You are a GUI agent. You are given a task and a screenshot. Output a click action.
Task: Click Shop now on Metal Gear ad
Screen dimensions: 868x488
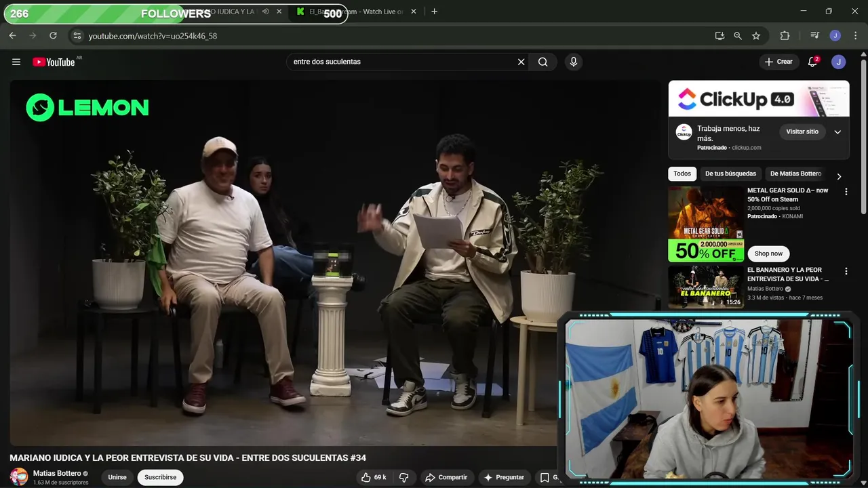(x=768, y=253)
